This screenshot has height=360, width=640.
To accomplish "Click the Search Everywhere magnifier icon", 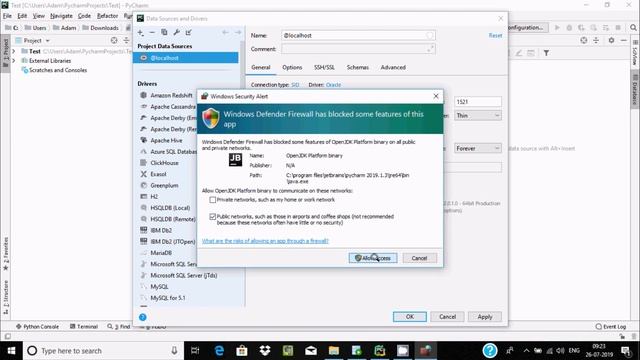I will click(633, 28).
